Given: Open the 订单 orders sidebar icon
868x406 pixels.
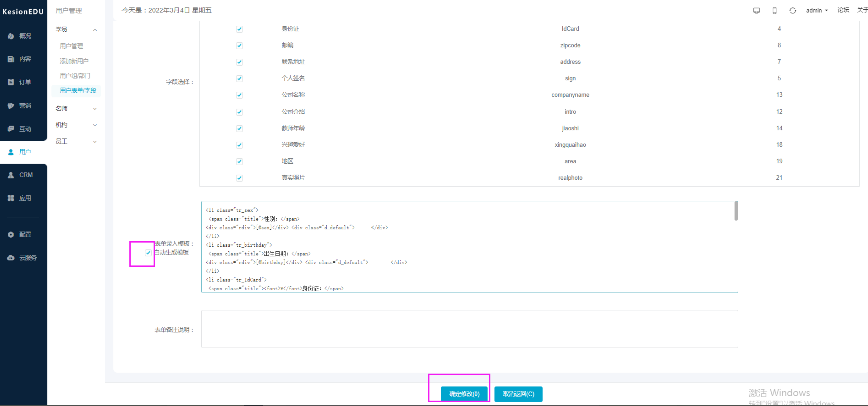Looking at the screenshot, I should tap(11, 82).
